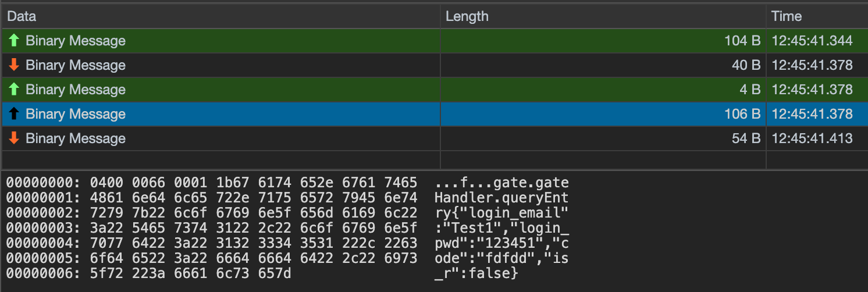Click the green up arrow on the 104 B message
This screenshot has height=292, width=868.
pyautogui.click(x=15, y=41)
